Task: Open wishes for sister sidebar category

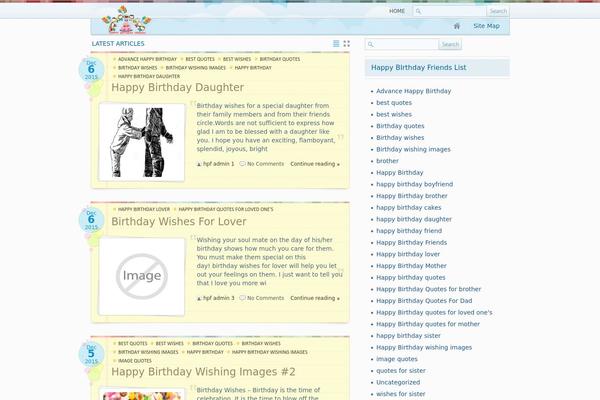Action: click(x=400, y=394)
